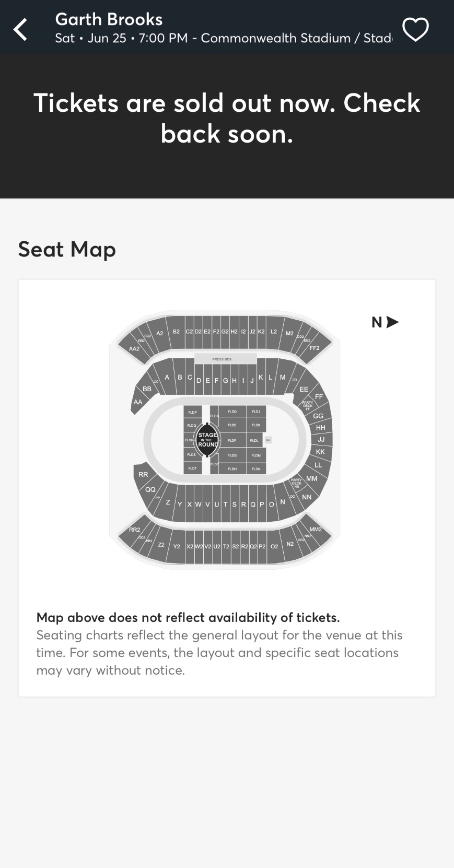Open the Garth Brooks event title

click(x=109, y=20)
